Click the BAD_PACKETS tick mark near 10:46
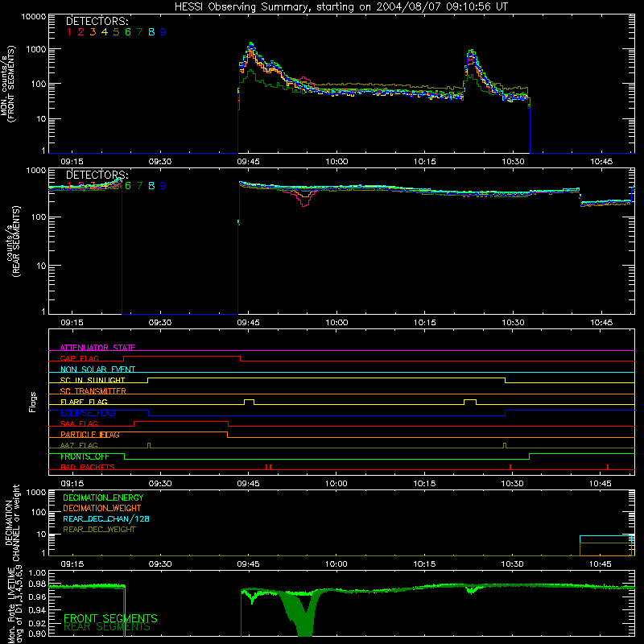The height and width of the screenshot is (644, 644). pos(608,467)
